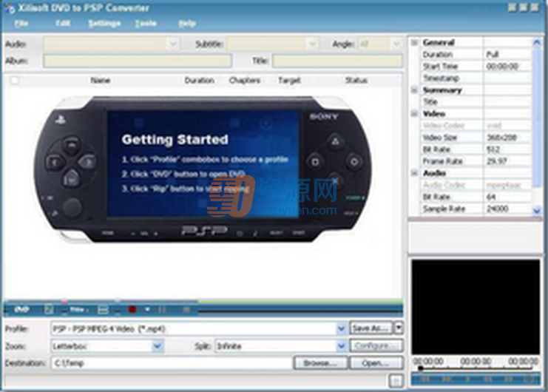
Task: Click the Open button next to Browse
Action: point(376,363)
